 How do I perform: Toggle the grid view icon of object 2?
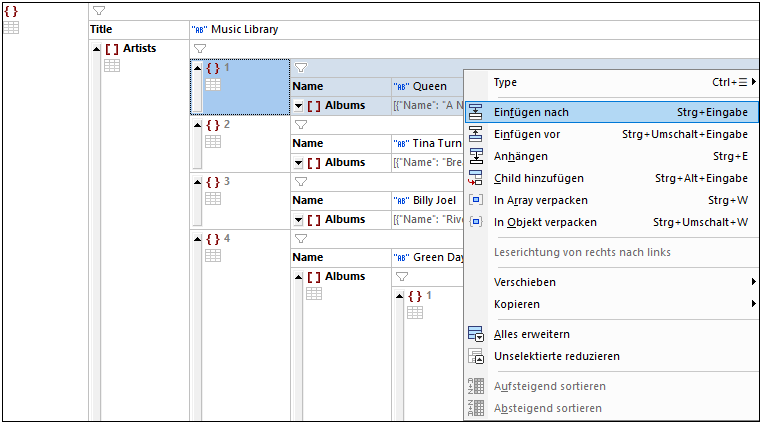[x=213, y=141]
